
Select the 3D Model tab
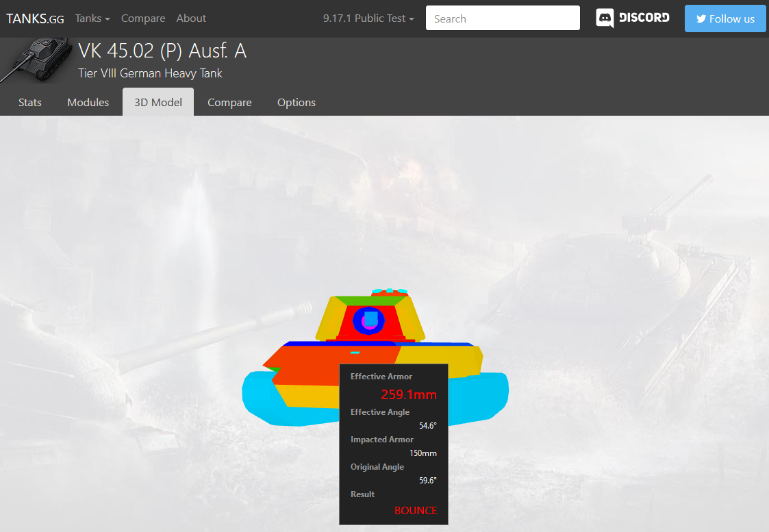(x=158, y=103)
